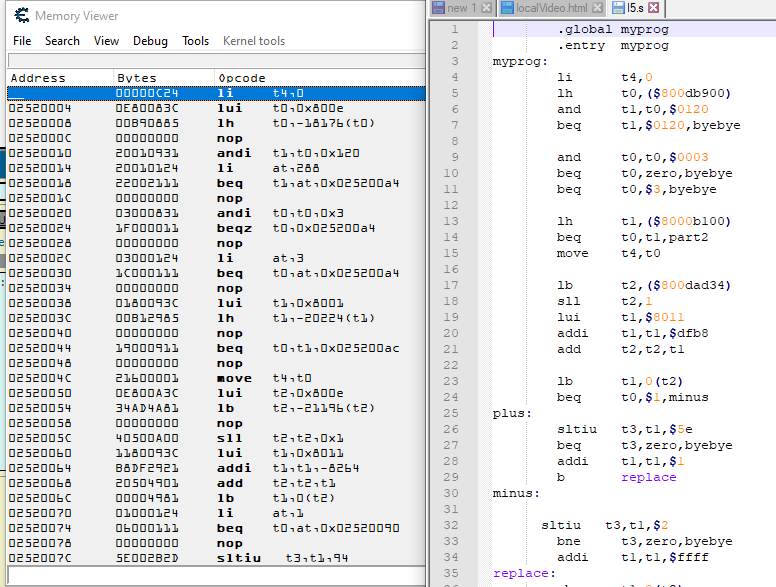Select the andi t0,t0,0x3 row at 02520020
The height and width of the screenshot is (587, 776).
(216, 213)
